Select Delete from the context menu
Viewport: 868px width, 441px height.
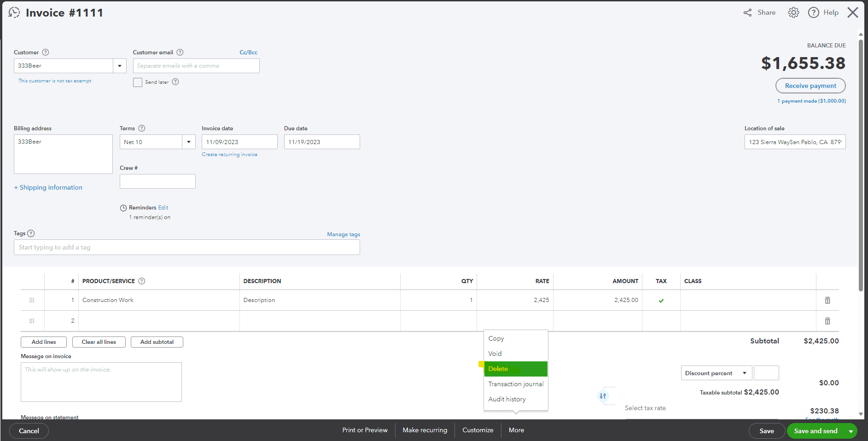pos(499,369)
